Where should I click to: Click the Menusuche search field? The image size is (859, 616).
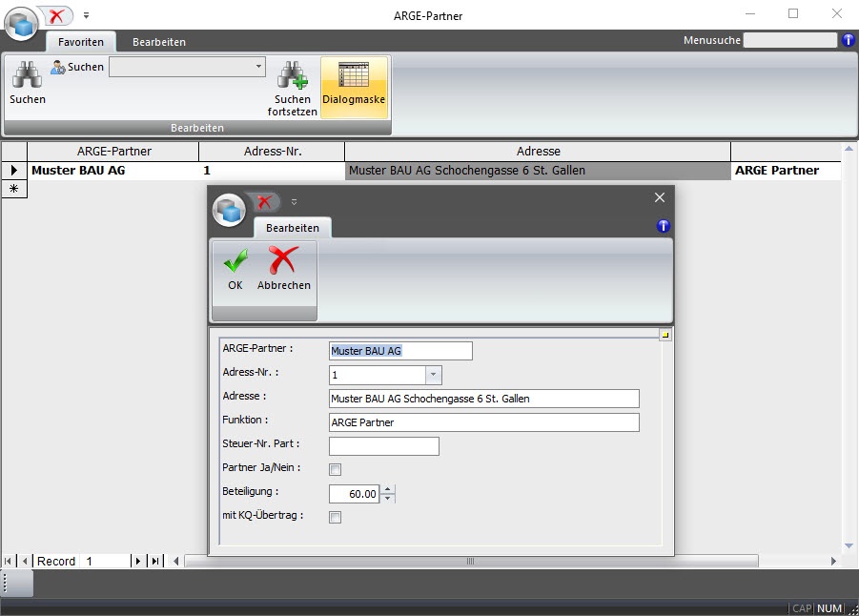(x=788, y=40)
